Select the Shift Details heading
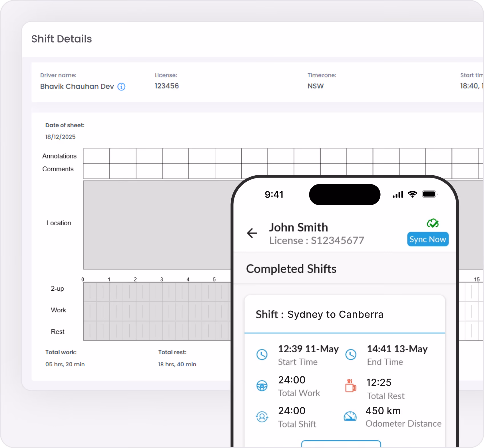484x448 pixels. [x=62, y=39]
